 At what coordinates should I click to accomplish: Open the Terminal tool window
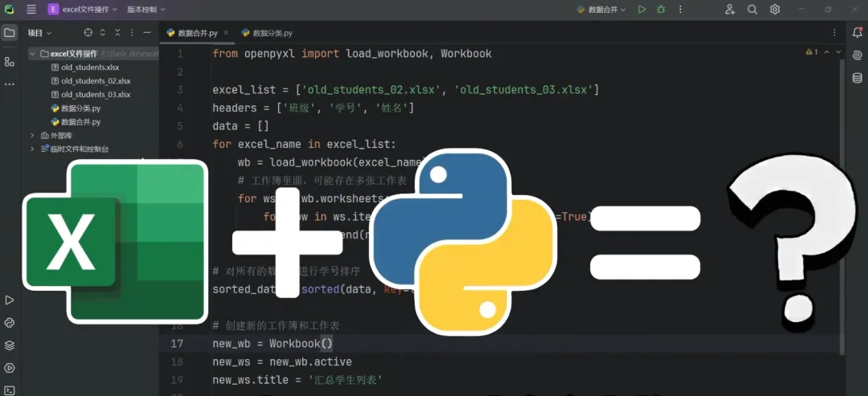pos(10,390)
